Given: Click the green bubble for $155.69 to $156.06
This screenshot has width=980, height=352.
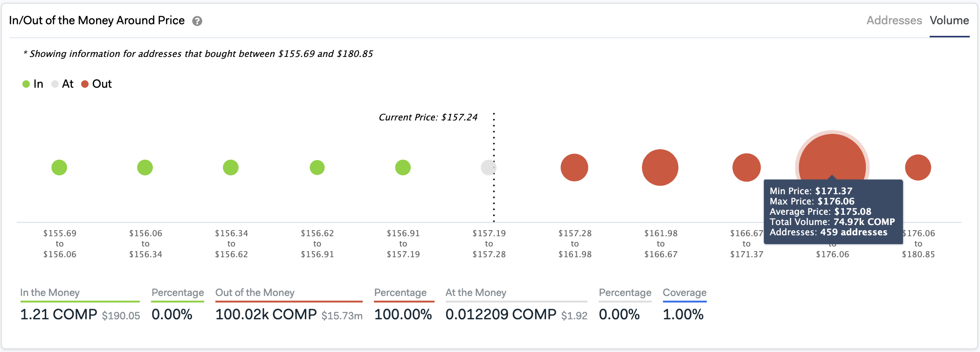Looking at the screenshot, I should pos(59,167).
